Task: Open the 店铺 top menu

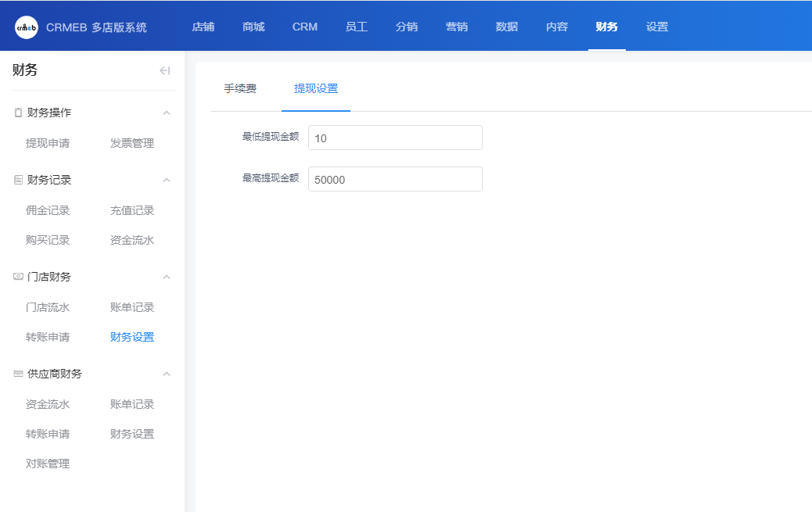Action: coord(203,27)
